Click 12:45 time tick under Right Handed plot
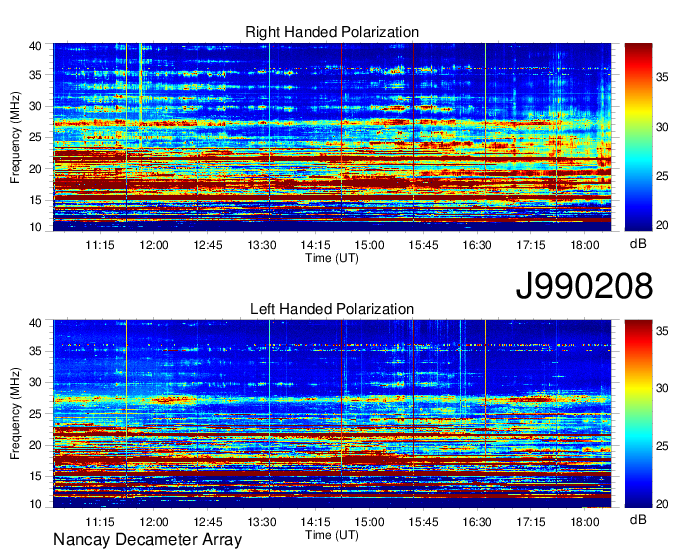The image size is (680, 552). coord(207,245)
